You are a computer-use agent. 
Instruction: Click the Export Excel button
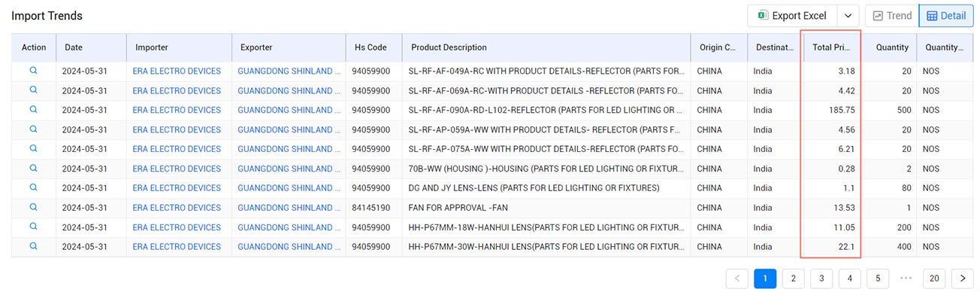[792, 16]
